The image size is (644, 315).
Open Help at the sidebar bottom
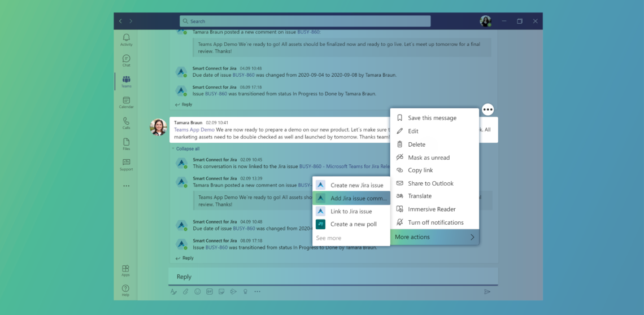[x=125, y=291]
